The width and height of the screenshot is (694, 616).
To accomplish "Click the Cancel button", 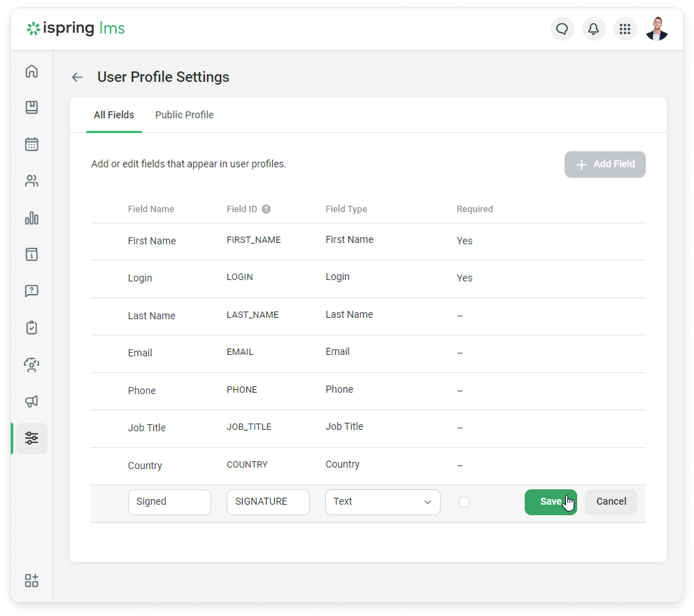I will [611, 502].
